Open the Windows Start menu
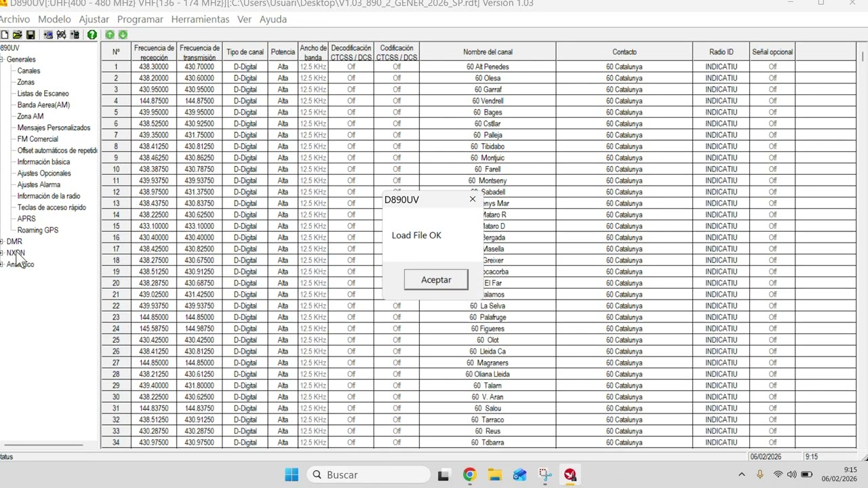Screen dimensions: 868x488 click(292, 474)
